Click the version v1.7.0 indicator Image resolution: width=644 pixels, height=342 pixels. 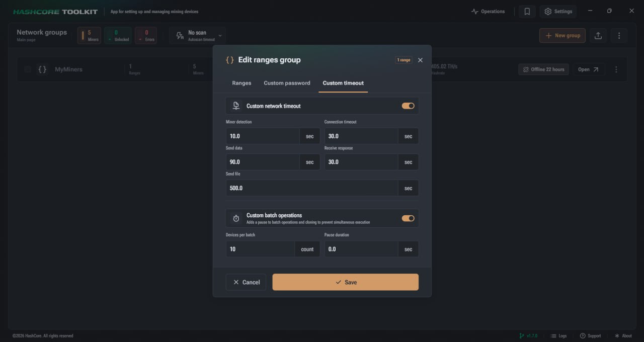coord(529,336)
